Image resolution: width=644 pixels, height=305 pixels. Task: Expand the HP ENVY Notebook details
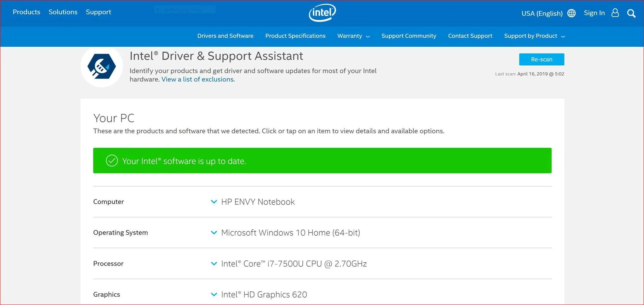pyautogui.click(x=214, y=202)
